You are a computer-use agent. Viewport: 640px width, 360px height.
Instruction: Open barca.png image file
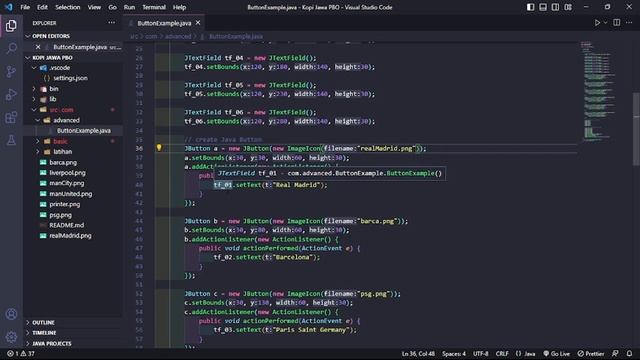(x=63, y=162)
